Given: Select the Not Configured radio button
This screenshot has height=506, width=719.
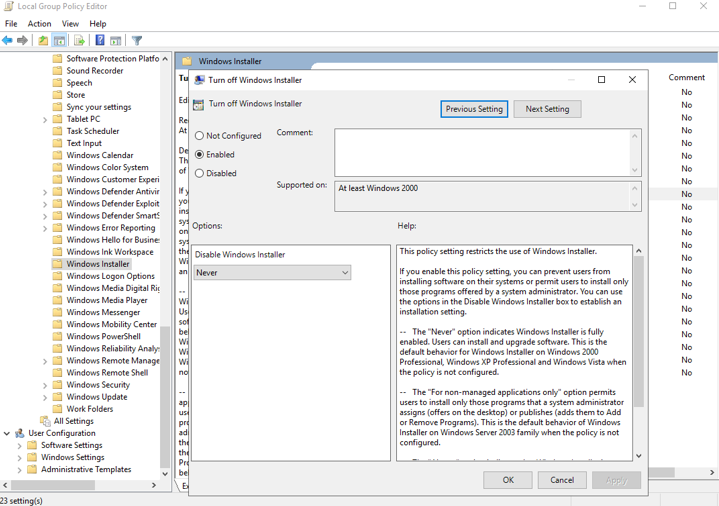Looking at the screenshot, I should [x=199, y=136].
